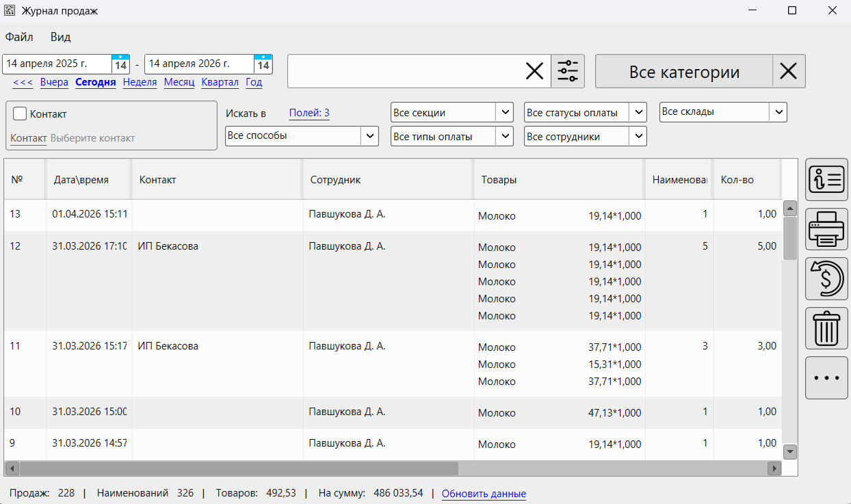Clear search field with X icon
The height and width of the screenshot is (504, 851).
534,71
